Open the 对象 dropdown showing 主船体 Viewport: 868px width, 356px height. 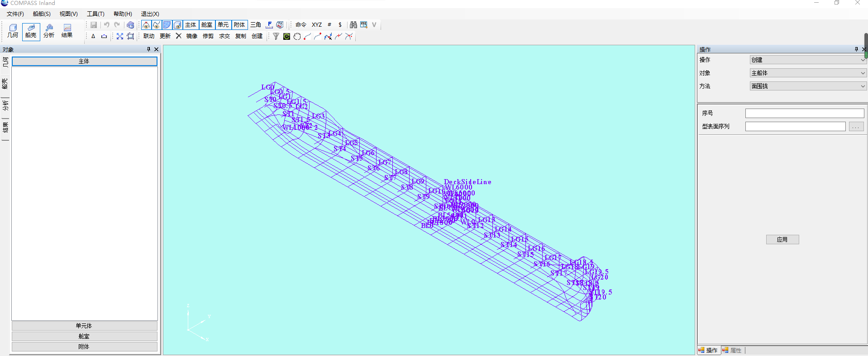(x=808, y=73)
